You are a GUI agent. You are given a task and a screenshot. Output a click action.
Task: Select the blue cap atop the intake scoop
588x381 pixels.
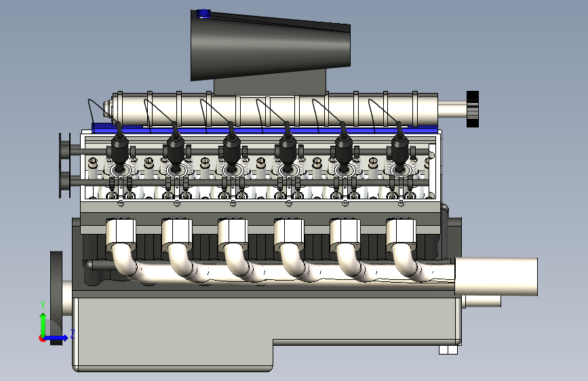203,14
